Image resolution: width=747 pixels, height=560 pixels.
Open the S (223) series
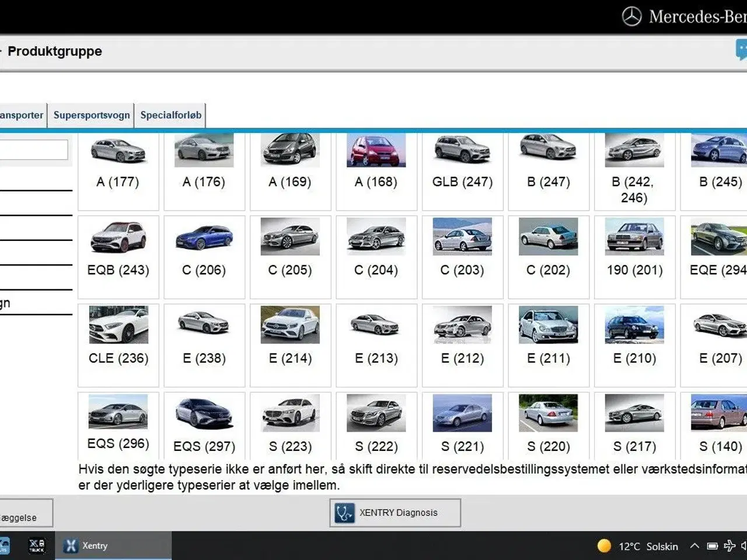coord(290,426)
